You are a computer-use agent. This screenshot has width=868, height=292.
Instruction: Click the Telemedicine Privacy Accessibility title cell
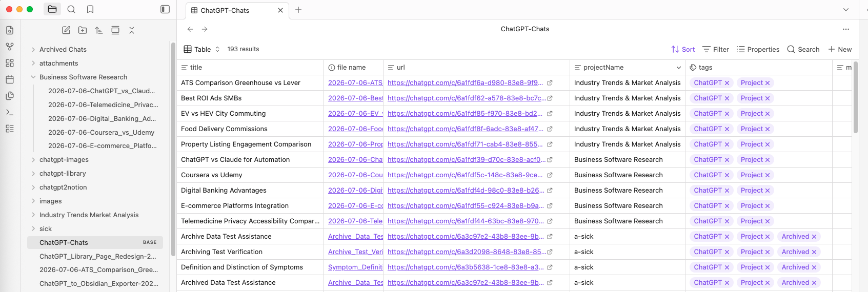(250, 221)
